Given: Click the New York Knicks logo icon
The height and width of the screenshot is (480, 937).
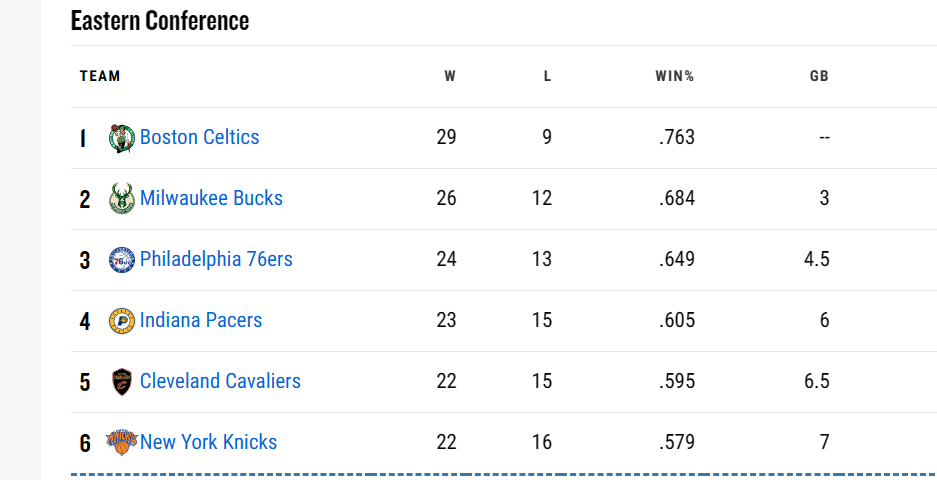Looking at the screenshot, I should (x=122, y=442).
